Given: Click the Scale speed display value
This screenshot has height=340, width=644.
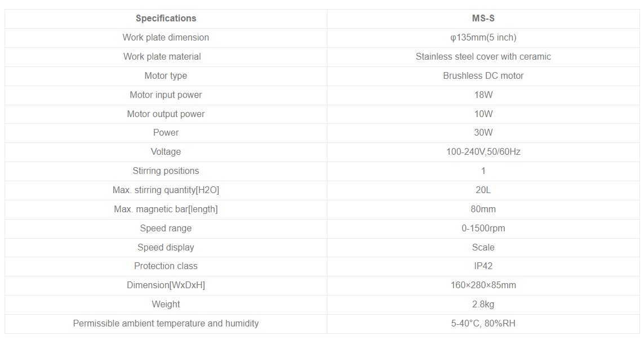Looking at the screenshot, I should pos(483,247).
